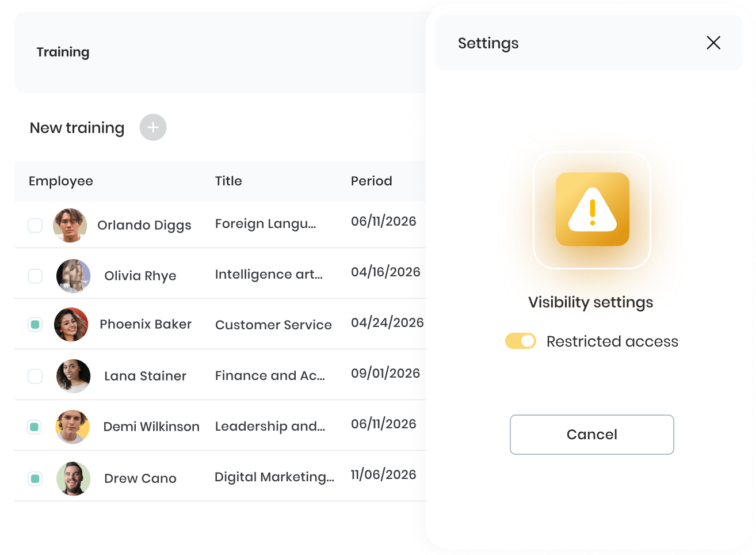Sort by the Employee column header
756x555 pixels.
coord(61,181)
